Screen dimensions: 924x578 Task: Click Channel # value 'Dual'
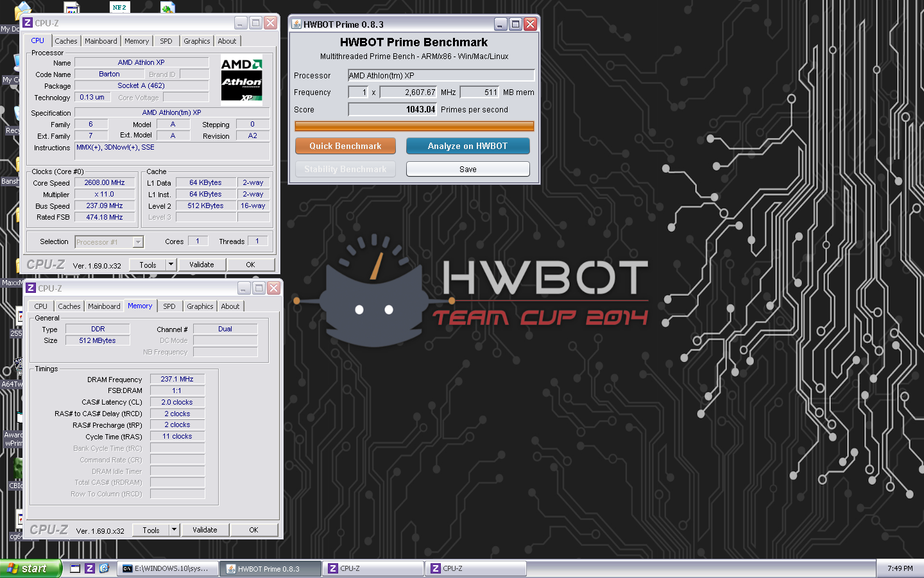pyautogui.click(x=225, y=329)
